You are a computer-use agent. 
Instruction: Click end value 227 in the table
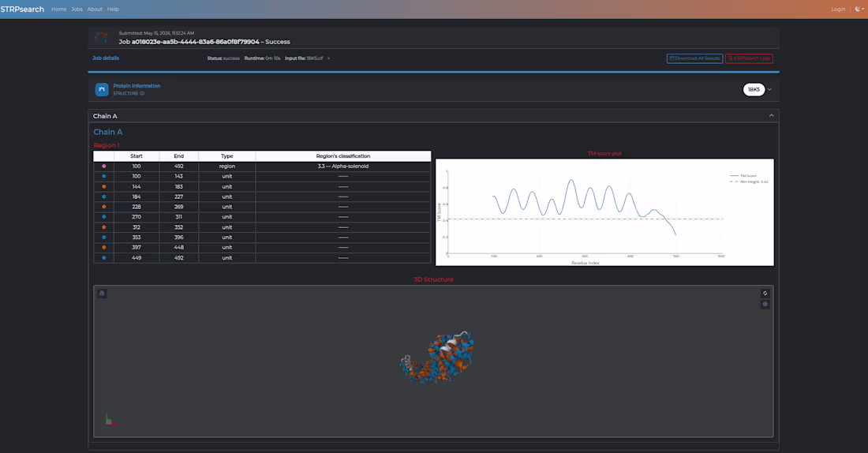coord(179,197)
